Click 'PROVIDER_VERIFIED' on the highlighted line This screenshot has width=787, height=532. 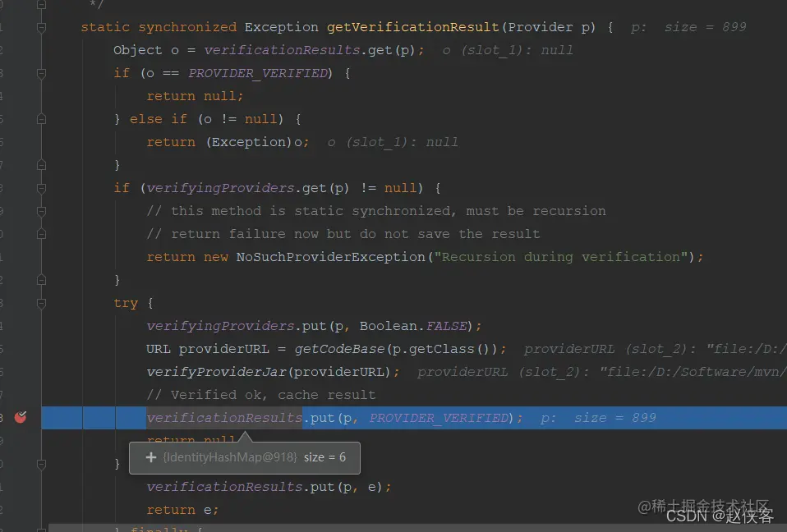point(440,418)
